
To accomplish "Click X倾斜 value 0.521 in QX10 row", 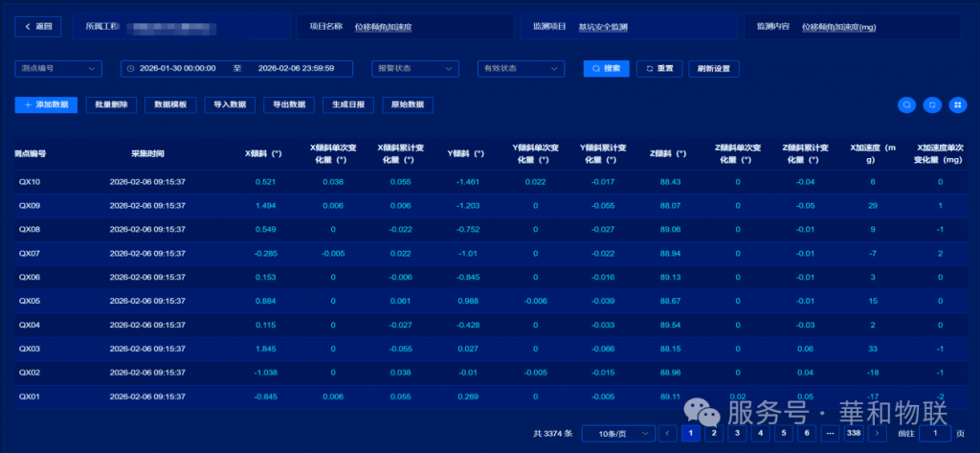I will (265, 182).
